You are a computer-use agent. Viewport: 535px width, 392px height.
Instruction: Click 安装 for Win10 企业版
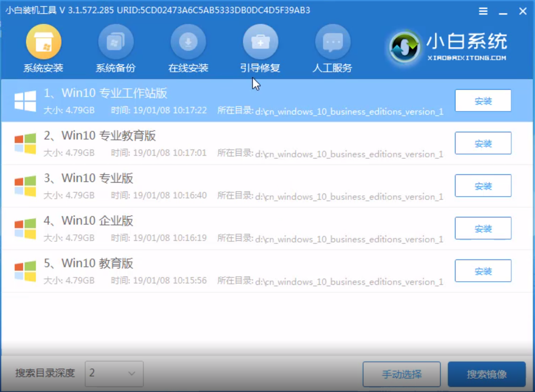(x=483, y=228)
